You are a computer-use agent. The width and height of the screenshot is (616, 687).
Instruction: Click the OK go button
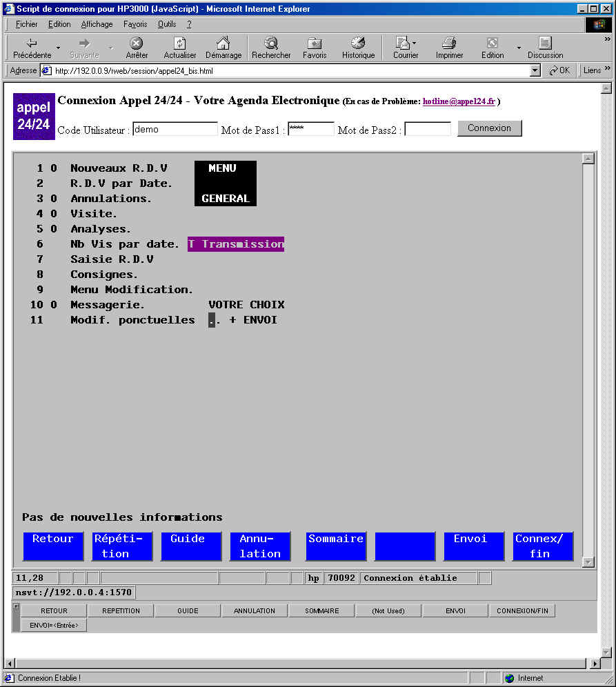click(x=559, y=70)
